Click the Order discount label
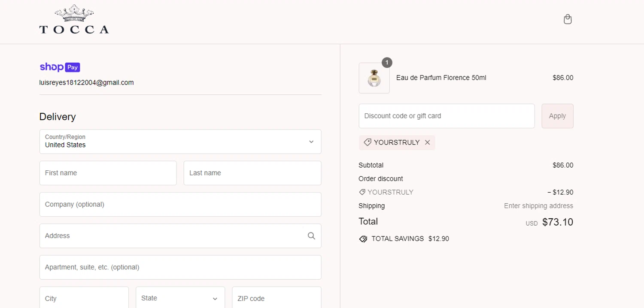 coord(381,178)
